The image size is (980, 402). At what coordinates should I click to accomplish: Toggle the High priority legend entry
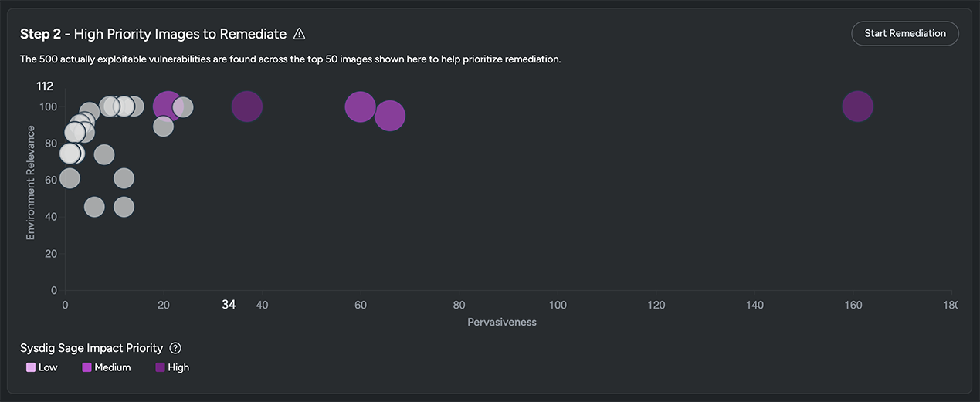coord(172,367)
